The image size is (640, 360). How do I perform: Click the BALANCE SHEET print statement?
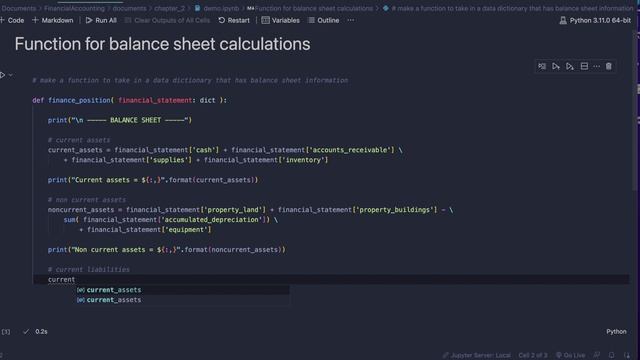[x=120, y=120]
